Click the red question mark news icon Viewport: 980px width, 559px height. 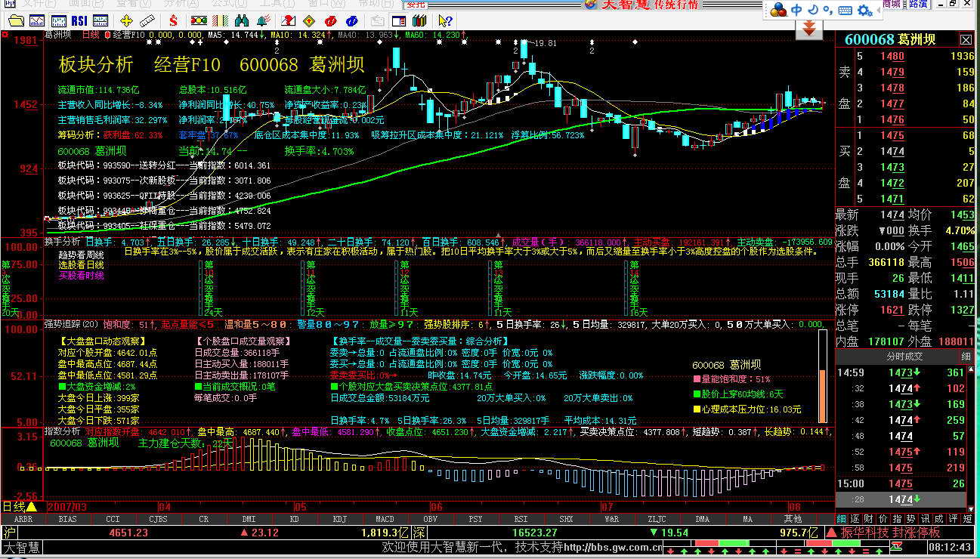click(287, 20)
